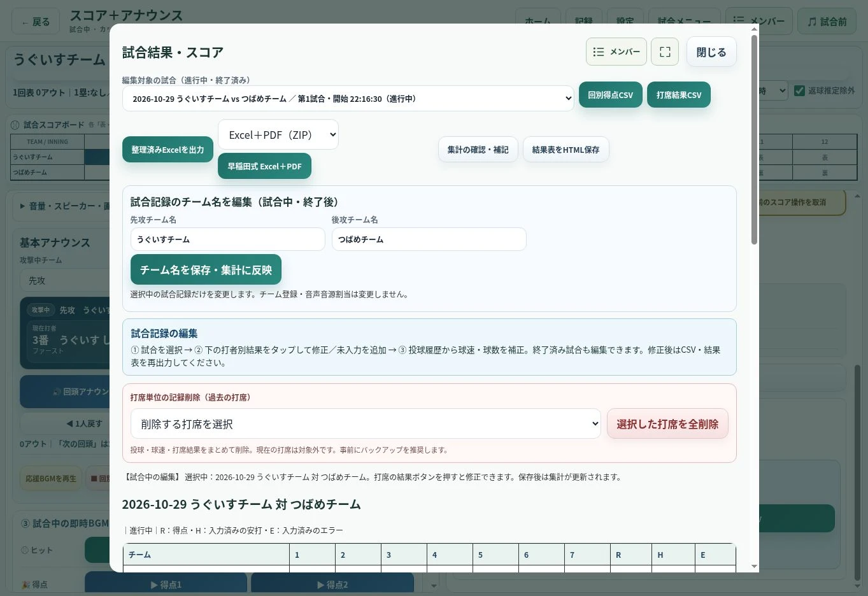The image size is (868, 596).
Task: Click column header E in score table
Action: click(x=716, y=555)
